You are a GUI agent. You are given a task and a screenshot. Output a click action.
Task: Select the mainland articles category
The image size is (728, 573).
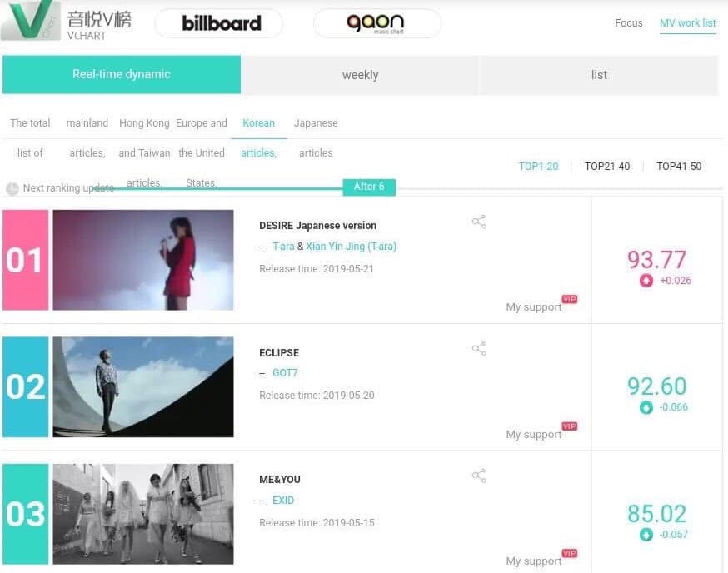87,137
